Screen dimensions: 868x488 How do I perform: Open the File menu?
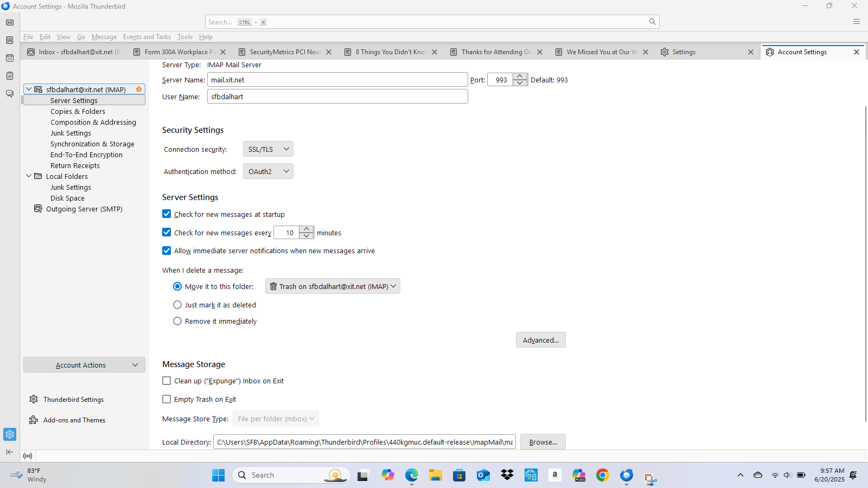(x=28, y=37)
